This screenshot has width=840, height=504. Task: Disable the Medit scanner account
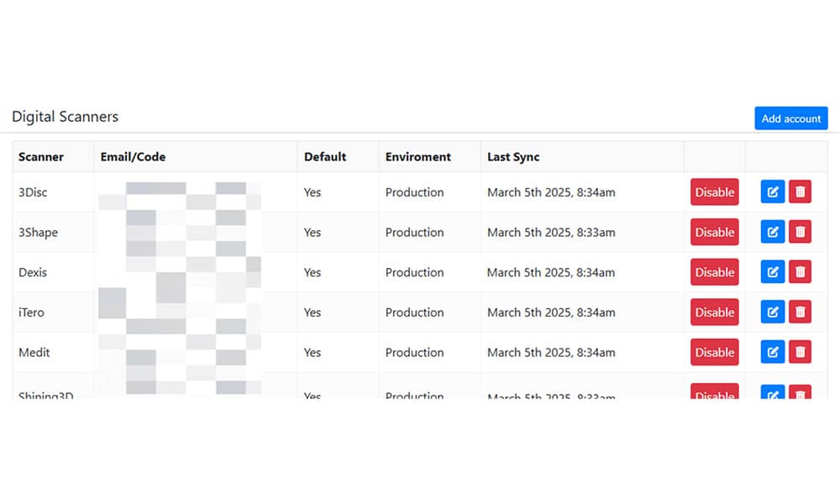click(714, 353)
